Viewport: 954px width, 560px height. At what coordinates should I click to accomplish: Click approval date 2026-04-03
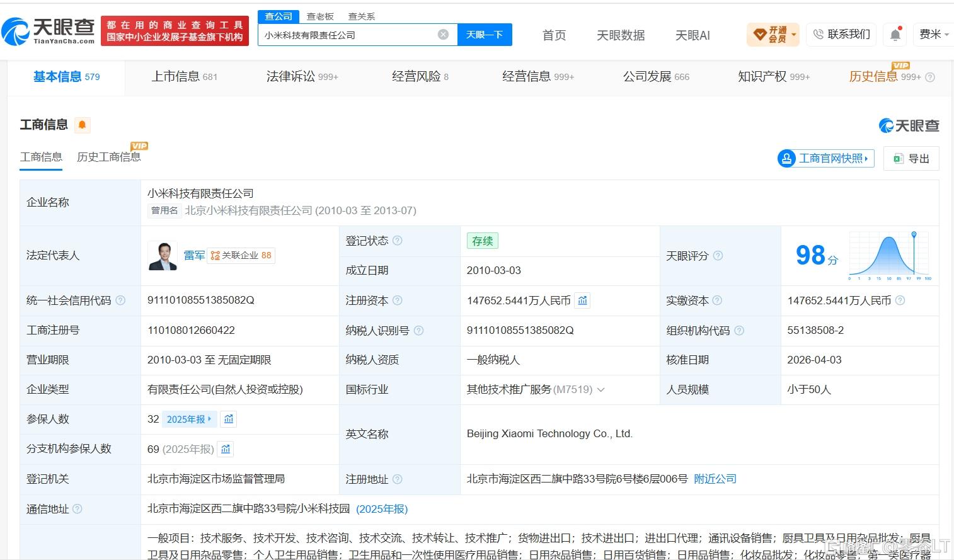814,360
